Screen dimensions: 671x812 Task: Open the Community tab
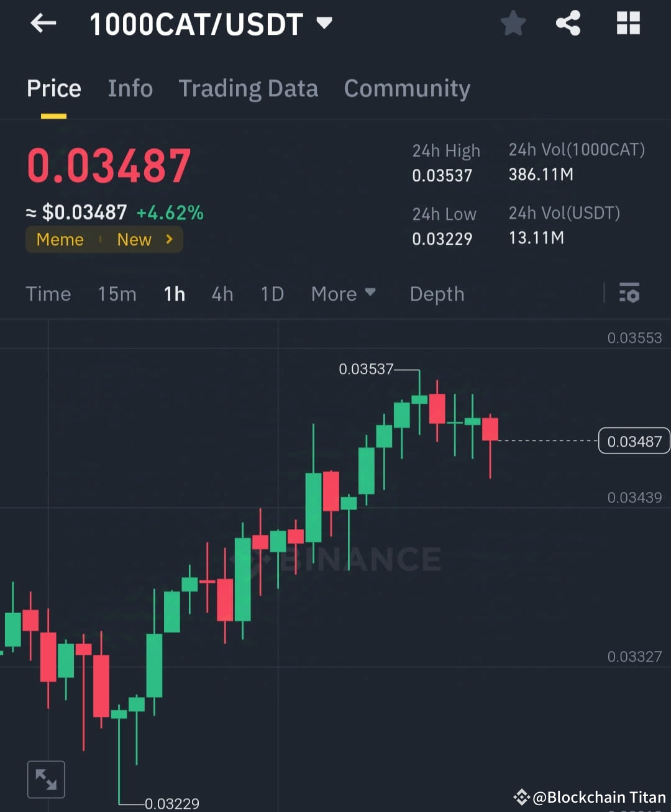point(407,88)
